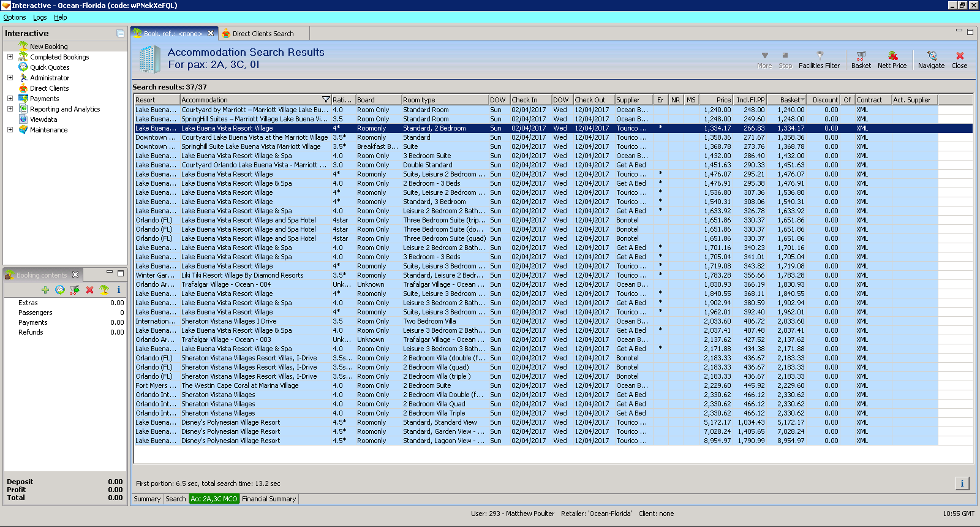980x527 pixels.
Task: Click the cart with green arrow icon
Action: click(75, 290)
